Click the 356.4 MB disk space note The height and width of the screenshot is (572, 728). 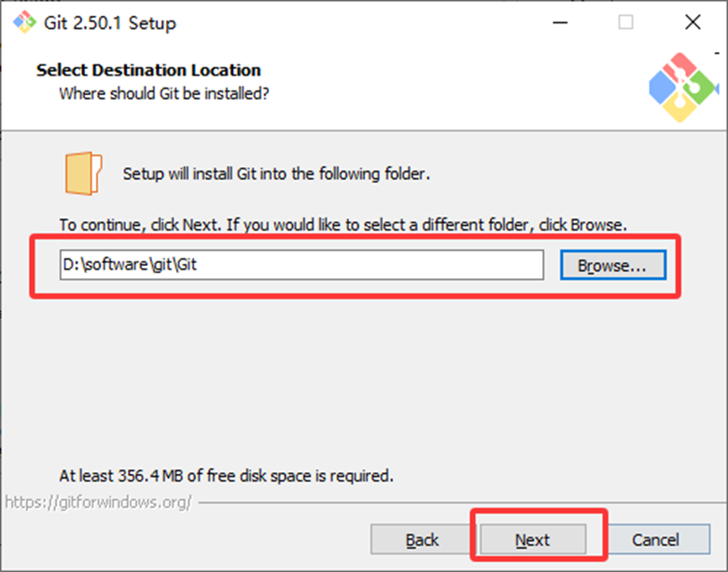226,476
